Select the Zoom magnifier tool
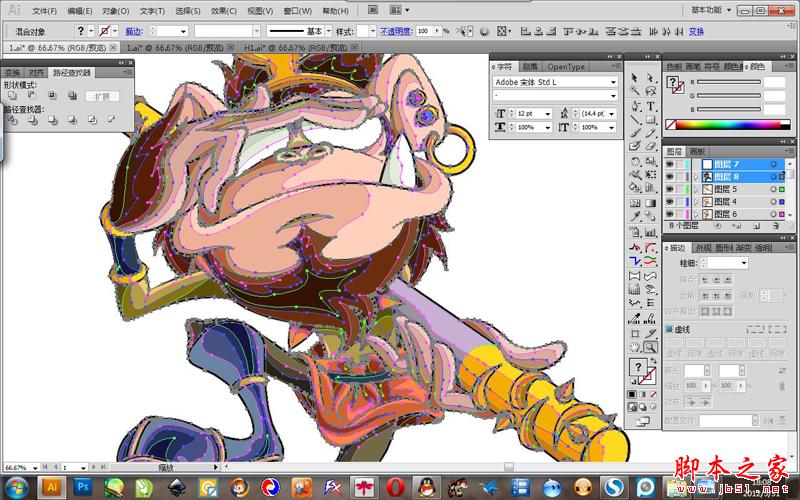Viewport: 800px width, 500px height. (x=651, y=347)
